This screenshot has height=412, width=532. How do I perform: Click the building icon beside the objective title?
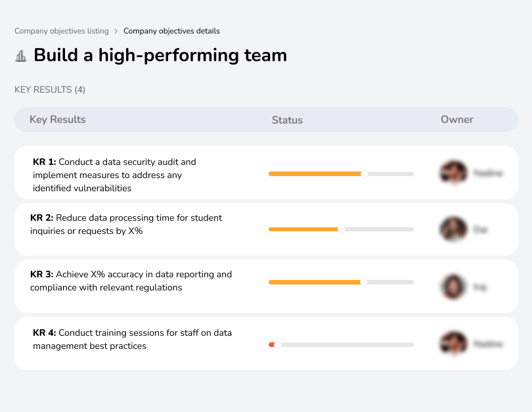[21, 56]
